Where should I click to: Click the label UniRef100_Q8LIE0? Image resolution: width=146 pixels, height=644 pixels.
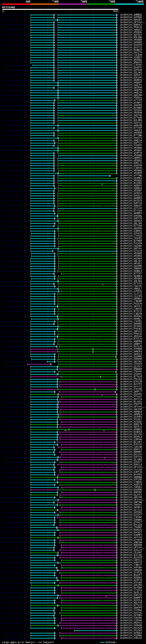tap(131, 261)
